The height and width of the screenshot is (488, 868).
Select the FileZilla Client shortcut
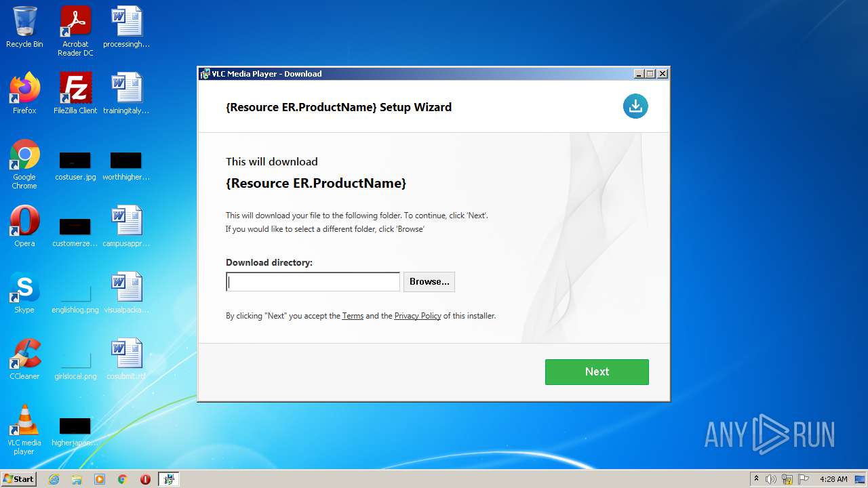coord(75,94)
